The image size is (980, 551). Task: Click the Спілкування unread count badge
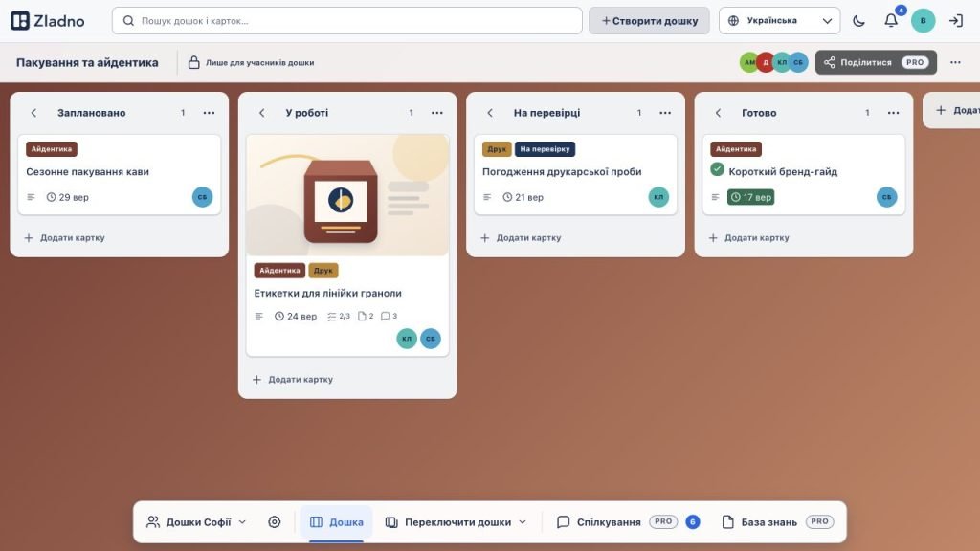coord(693,522)
